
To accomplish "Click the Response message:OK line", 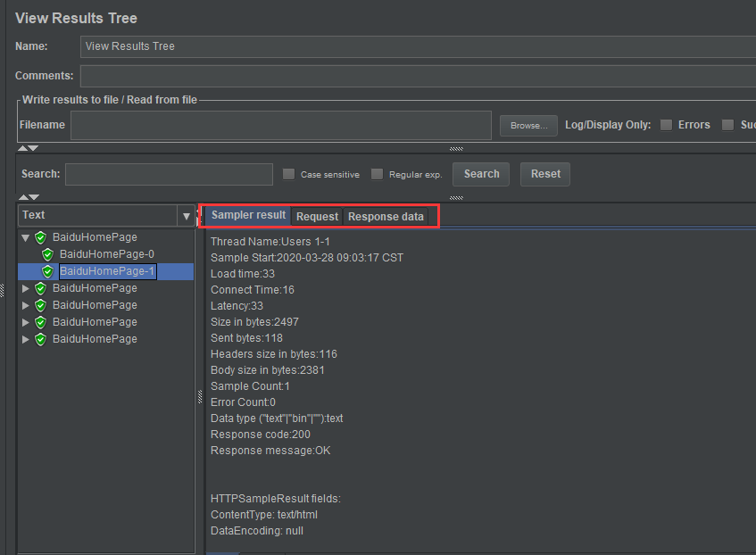I will point(270,451).
